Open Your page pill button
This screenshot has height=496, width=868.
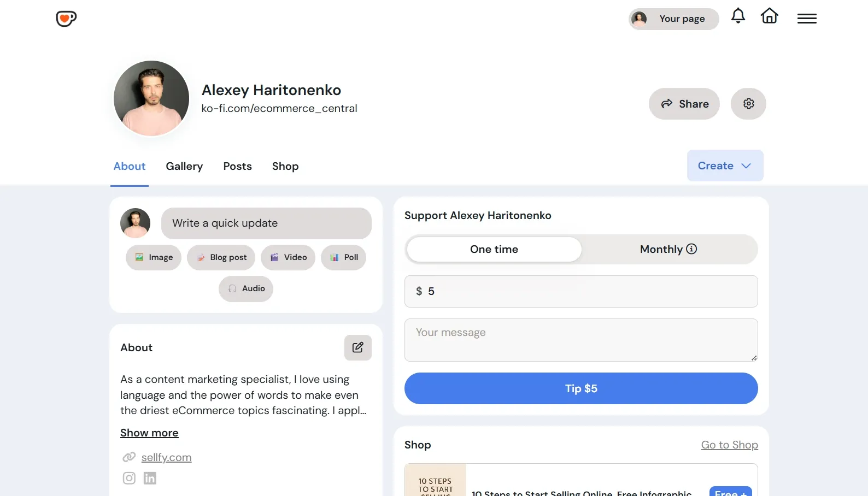click(x=674, y=19)
